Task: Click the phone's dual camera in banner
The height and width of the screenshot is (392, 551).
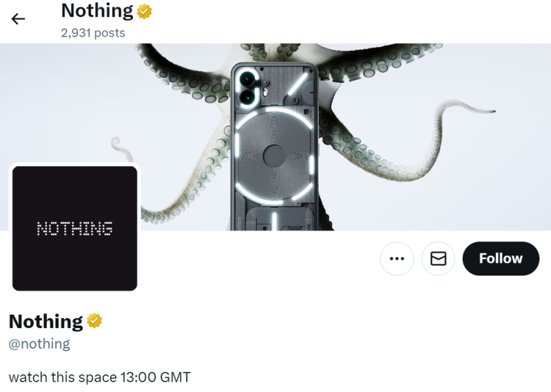Action: [x=247, y=87]
